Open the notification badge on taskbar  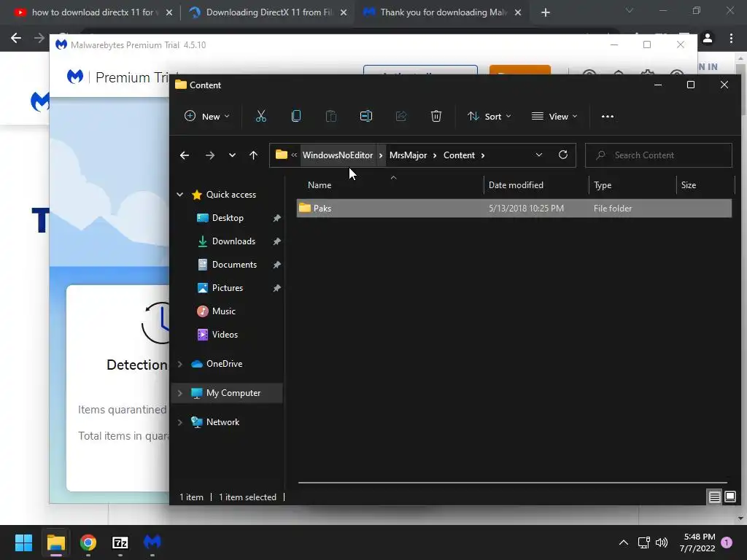tap(727, 542)
